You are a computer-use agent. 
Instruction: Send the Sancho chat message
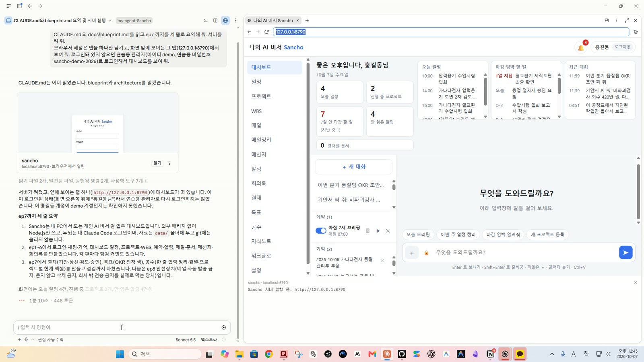[625, 253]
